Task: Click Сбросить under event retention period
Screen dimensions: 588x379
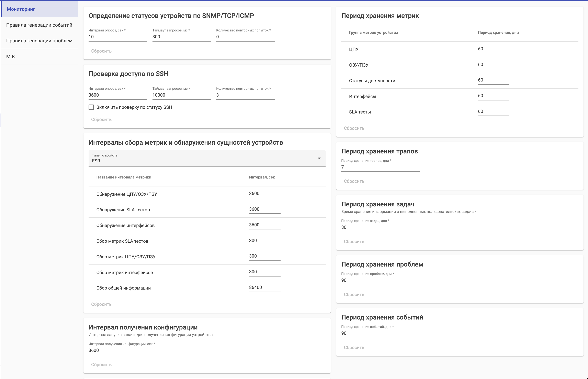Action: [x=354, y=347]
